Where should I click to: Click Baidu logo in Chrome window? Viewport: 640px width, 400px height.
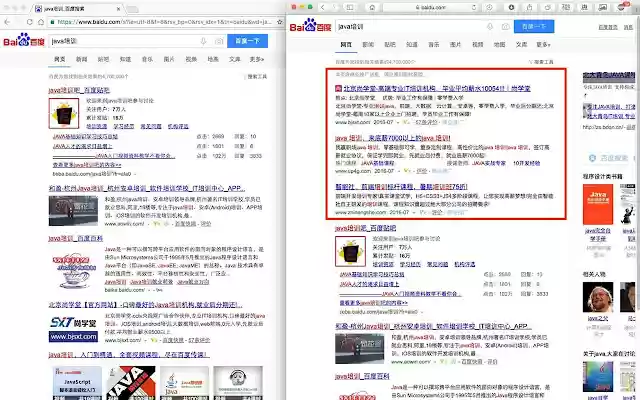24,40
